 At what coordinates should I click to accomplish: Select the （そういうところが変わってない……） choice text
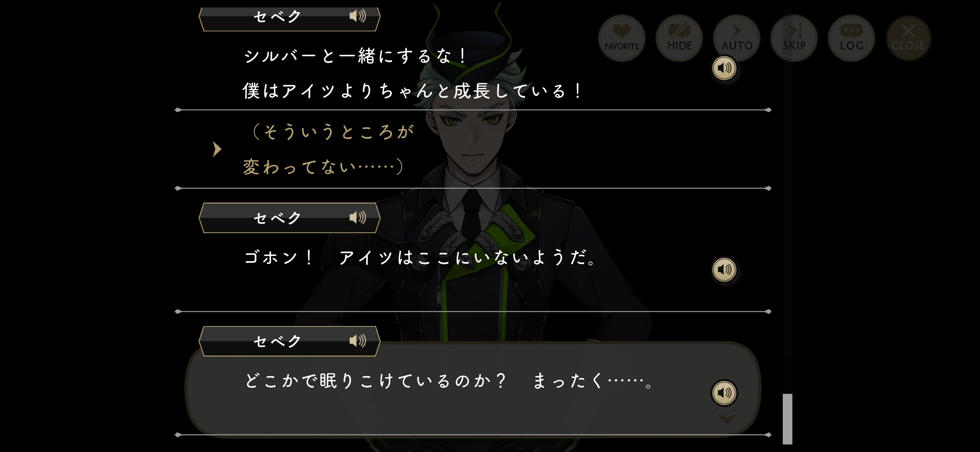click(x=328, y=149)
